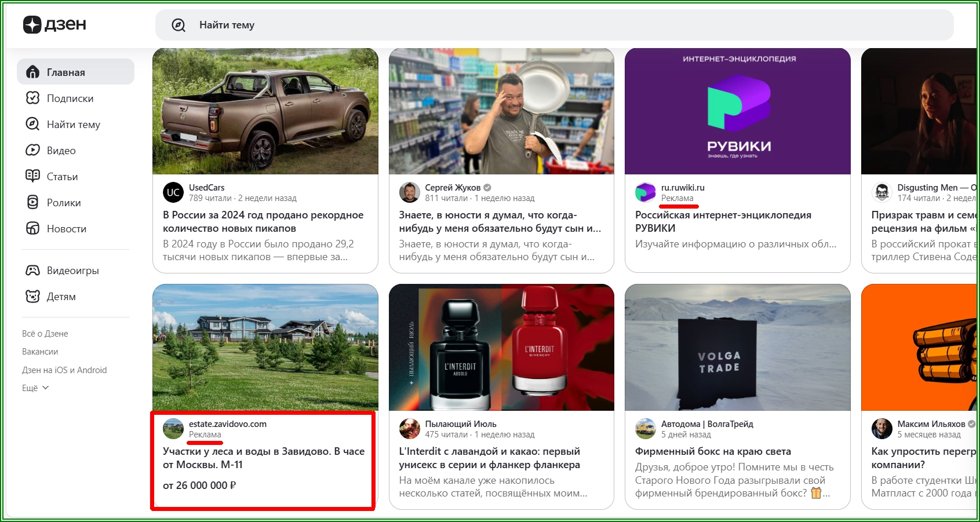Open the man with frying pan thumbnail
The width and height of the screenshot is (980, 522).
coord(501,111)
